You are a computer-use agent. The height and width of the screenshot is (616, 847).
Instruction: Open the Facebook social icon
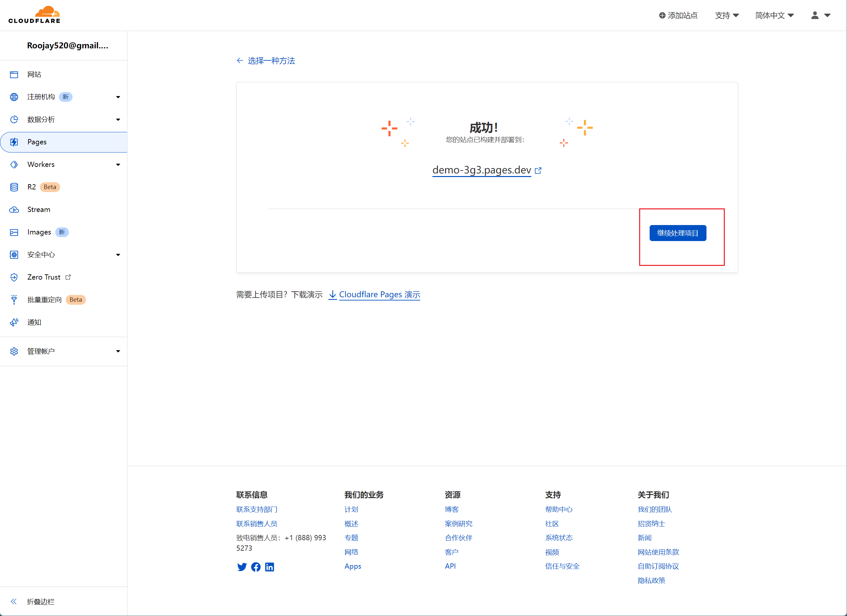pos(256,567)
